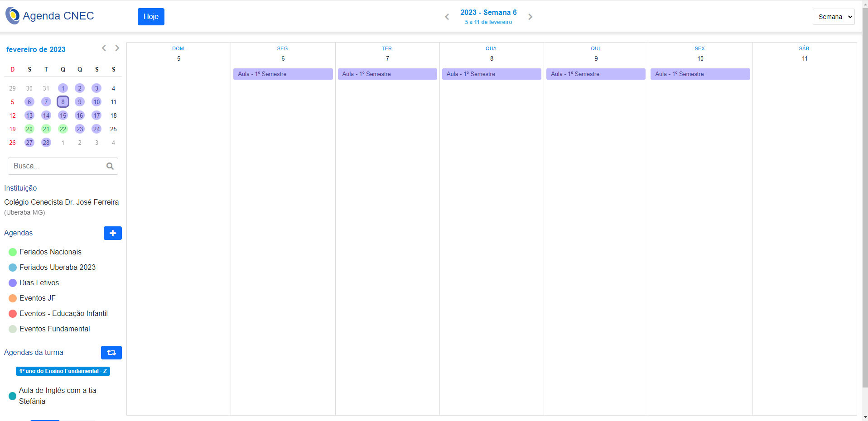The image size is (868, 421).
Task: Open the Semana view dropdown
Action: tap(833, 17)
